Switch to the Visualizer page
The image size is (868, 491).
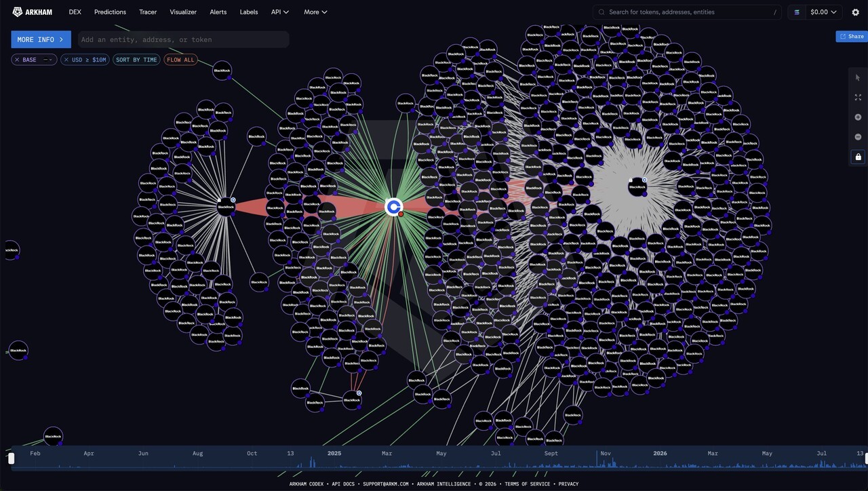click(183, 12)
